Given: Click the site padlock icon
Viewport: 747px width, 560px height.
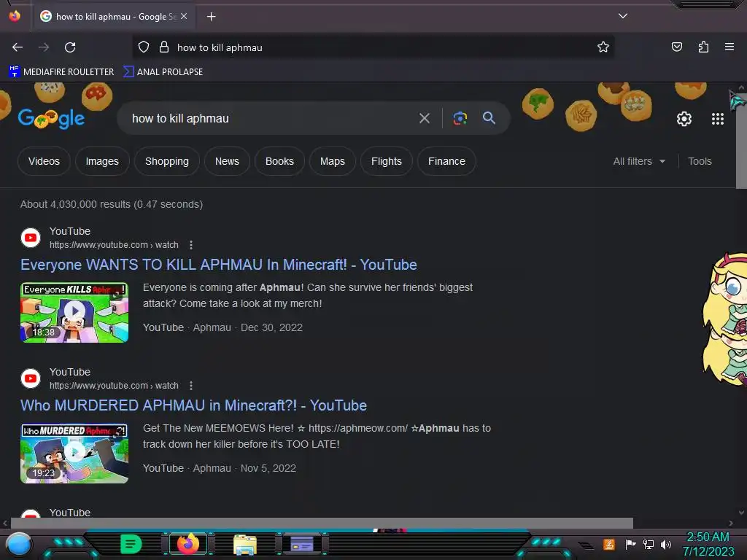Looking at the screenshot, I should point(164,47).
